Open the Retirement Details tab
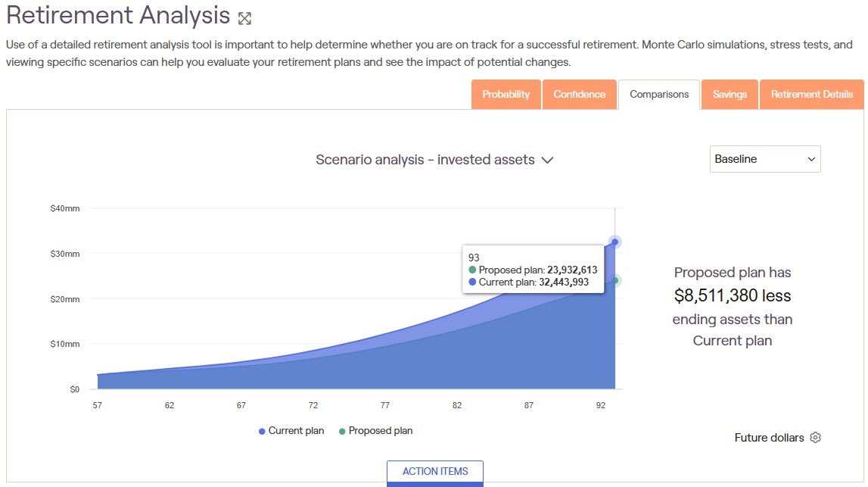This screenshot has height=487, width=868. [x=811, y=95]
